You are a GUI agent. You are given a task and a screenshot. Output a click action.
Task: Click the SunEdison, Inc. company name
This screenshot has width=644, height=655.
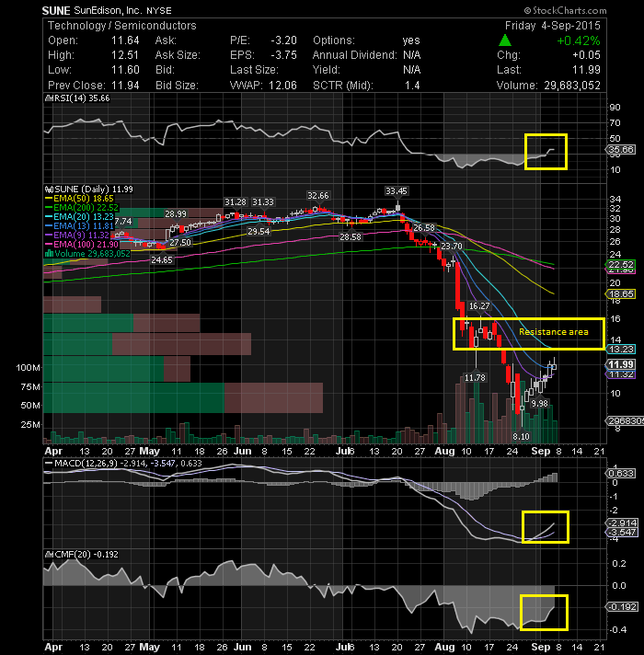109,10
